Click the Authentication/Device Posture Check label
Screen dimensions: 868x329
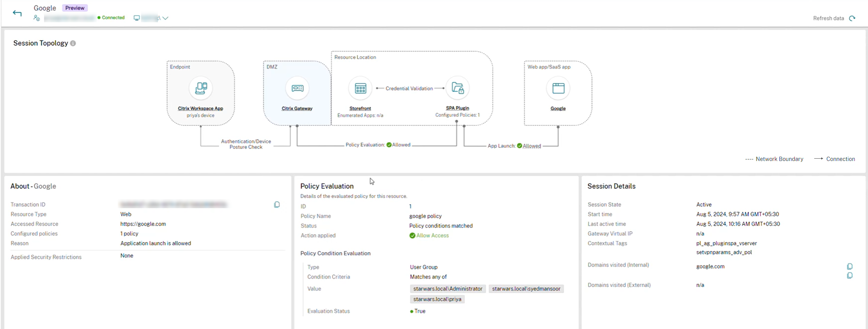pyautogui.click(x=246, y=144)
